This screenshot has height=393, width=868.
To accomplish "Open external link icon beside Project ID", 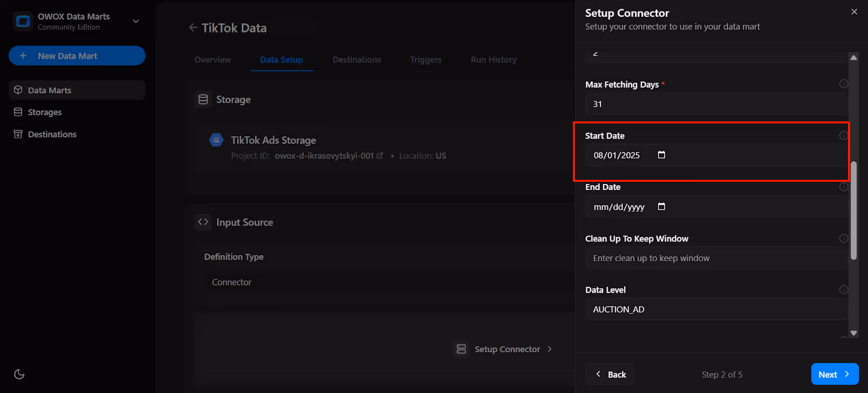I will coord(380,156).
